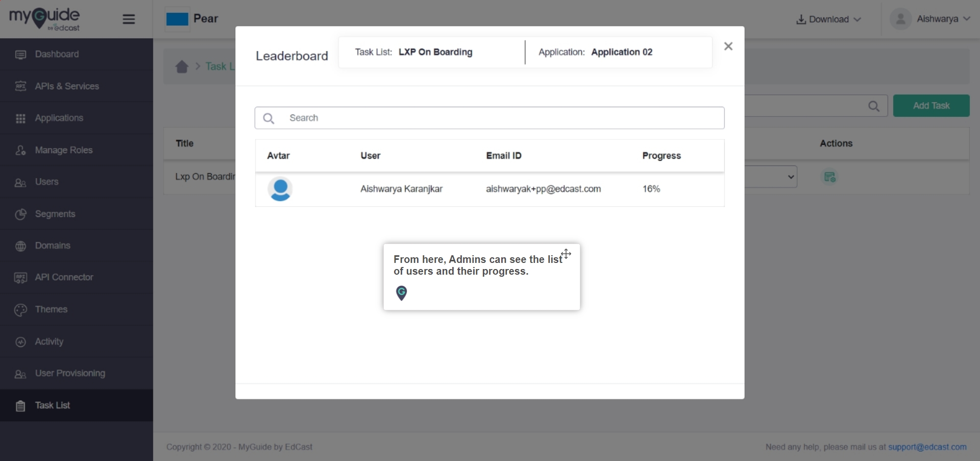The width and height of the screenshot is (980, 461).
Task: Click the Applications grid icon
Action: coord(20,118)
